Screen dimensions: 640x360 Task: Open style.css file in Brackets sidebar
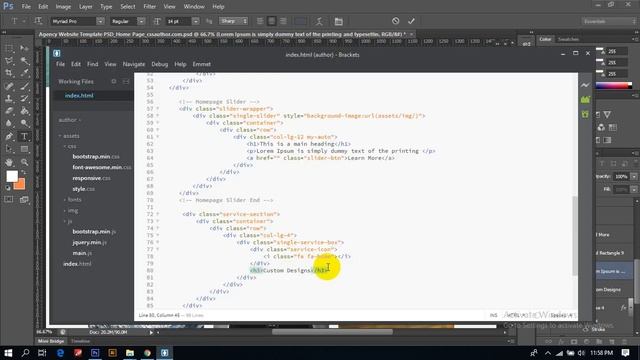pyautogui.click(x=84, y=189)
